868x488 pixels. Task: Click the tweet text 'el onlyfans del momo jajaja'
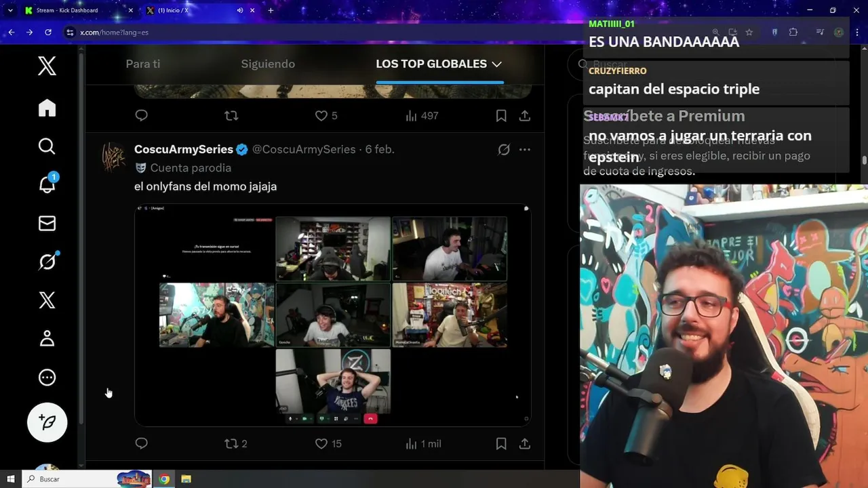coord(205,186)
